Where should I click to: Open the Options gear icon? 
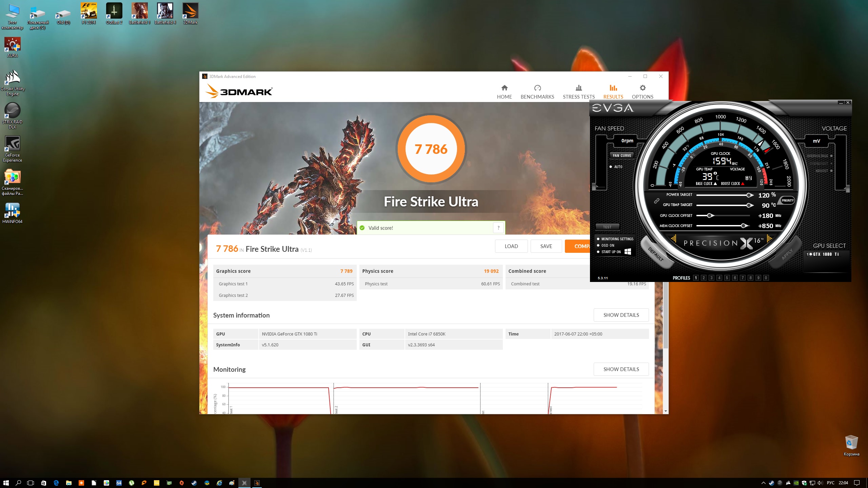(x=642, y=88)
